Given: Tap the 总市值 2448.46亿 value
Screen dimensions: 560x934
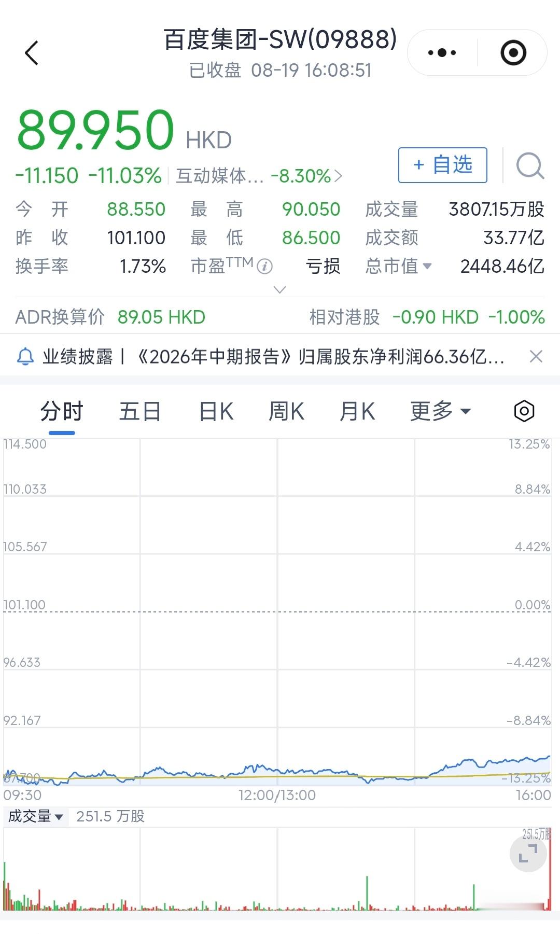Looking at the screenshot, I should coord(502,266).
